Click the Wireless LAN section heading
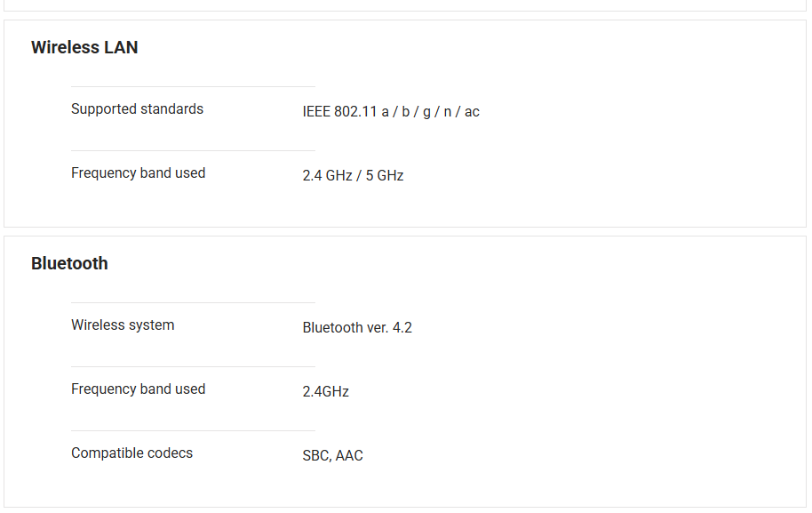This screenshot has width=812, height=513. [84, 48]
